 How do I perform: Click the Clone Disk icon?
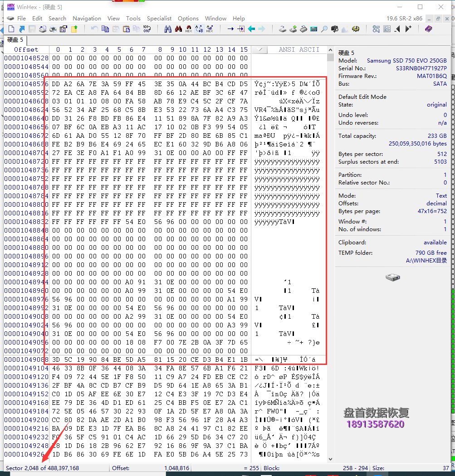coord(283,29)
